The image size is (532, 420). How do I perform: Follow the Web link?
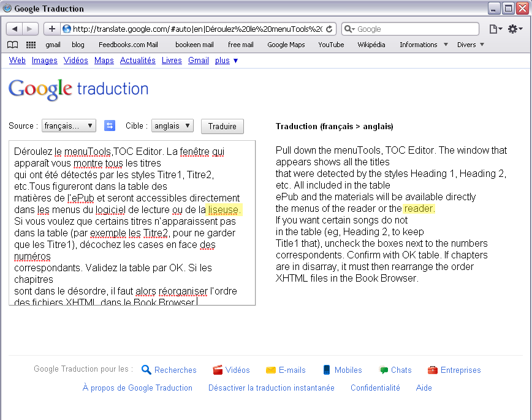(x=17, y=61)
